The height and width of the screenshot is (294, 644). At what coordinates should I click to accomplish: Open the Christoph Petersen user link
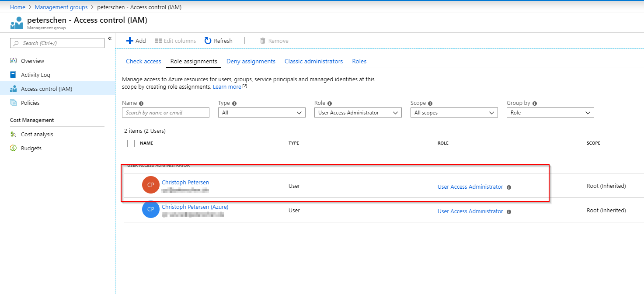185,182
